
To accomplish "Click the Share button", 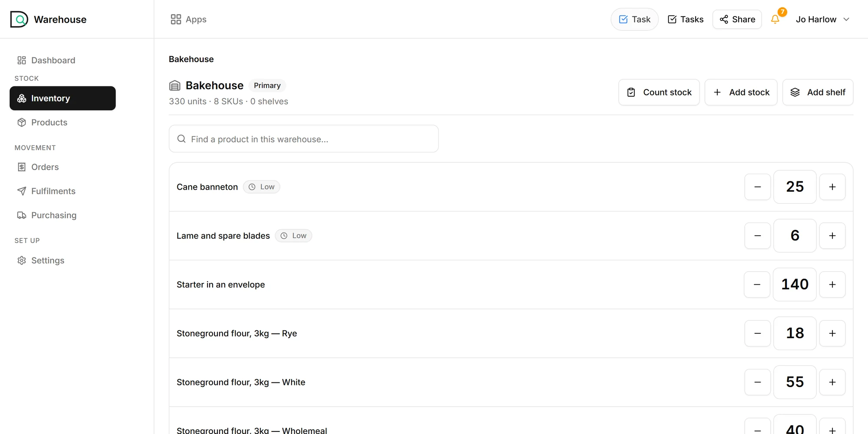I will point(737,19).
